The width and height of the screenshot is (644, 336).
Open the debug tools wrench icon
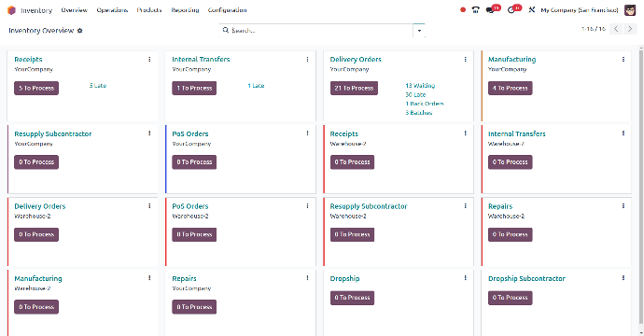531,10
